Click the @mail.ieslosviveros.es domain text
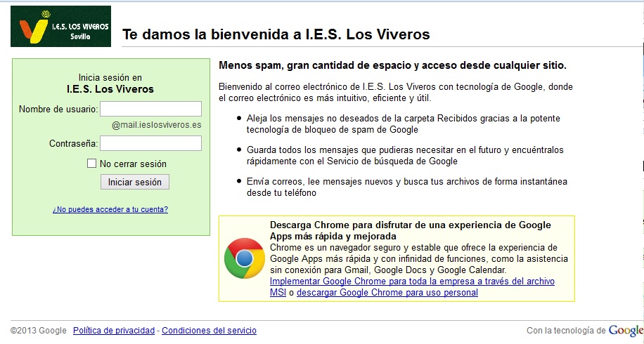The image size is (644, 344). pyautogui.click(x=157, y=126)
